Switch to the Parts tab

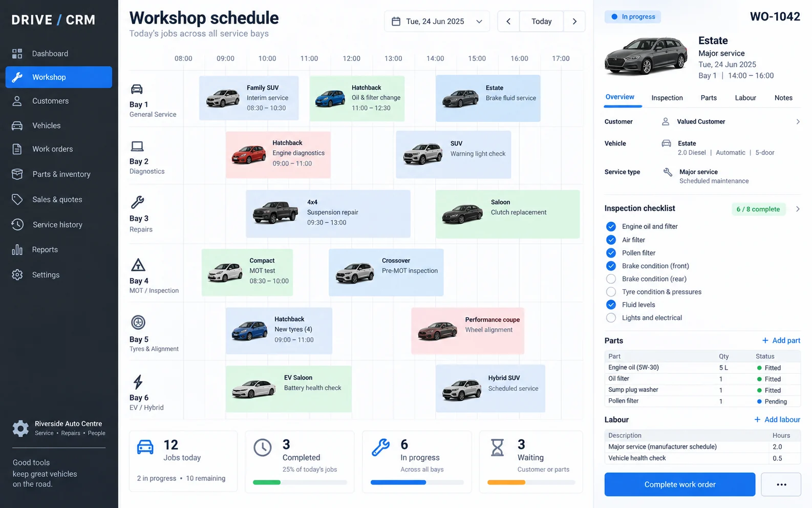[x=709, y=98]
